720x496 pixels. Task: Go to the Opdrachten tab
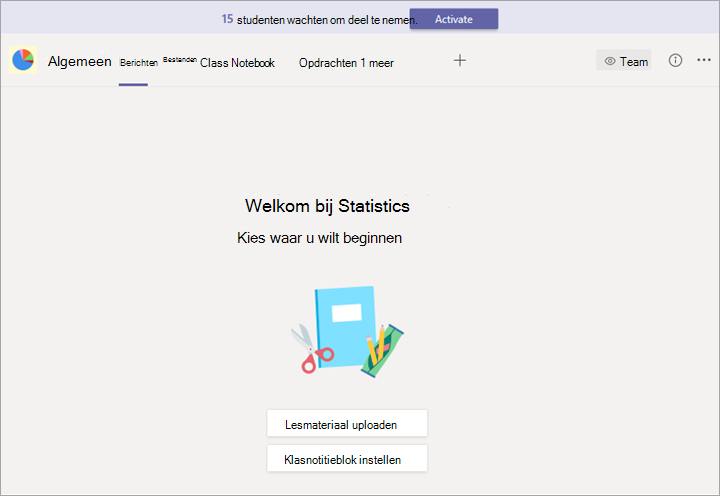[328, 63]
